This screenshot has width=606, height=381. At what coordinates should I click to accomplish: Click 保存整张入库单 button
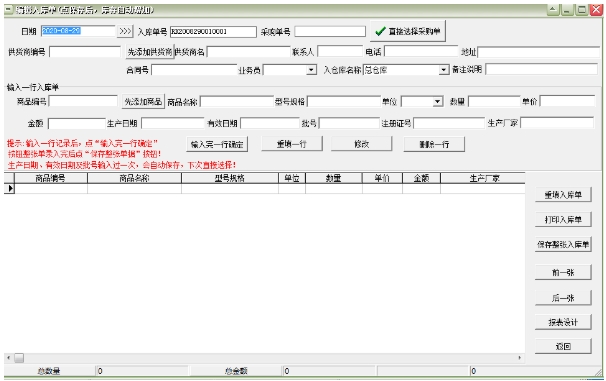(x=563, y=245)
